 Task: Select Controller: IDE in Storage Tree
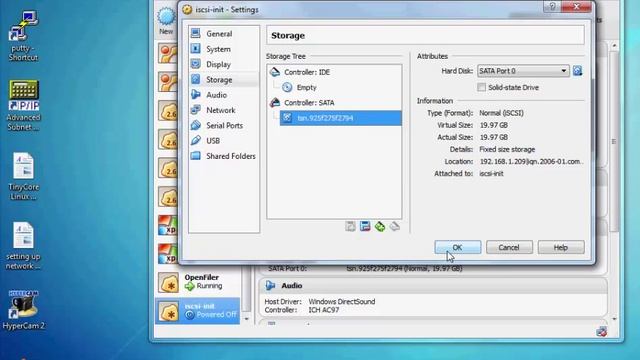[x=307, y=72]
